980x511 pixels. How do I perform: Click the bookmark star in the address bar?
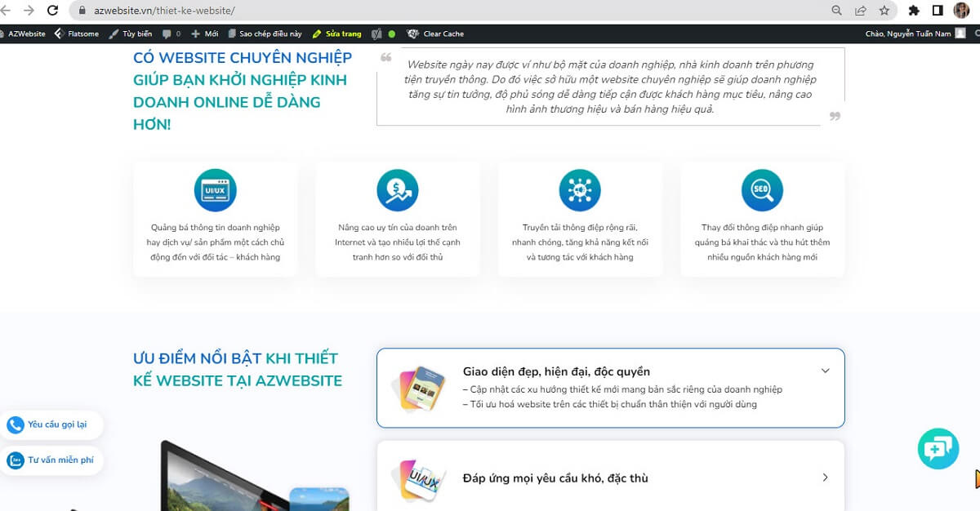884,12
